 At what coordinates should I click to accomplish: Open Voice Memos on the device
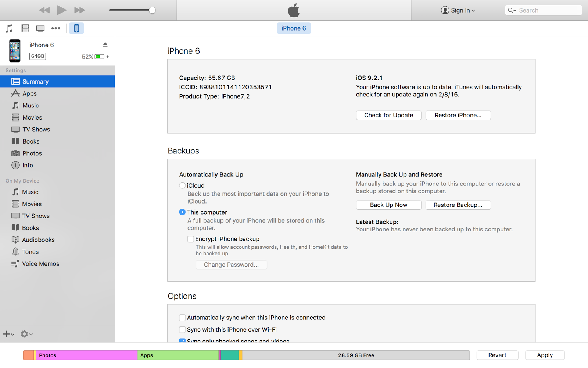click(x=57, y=264)
